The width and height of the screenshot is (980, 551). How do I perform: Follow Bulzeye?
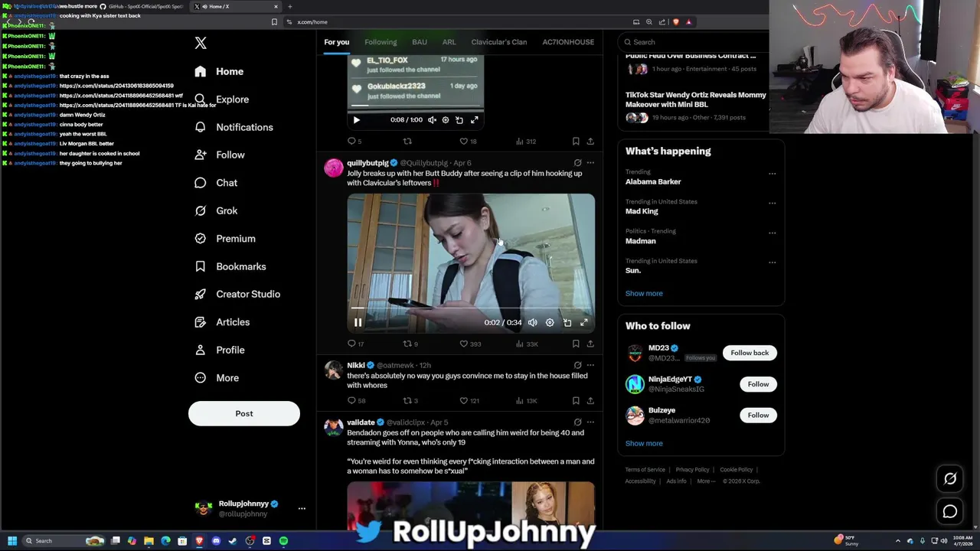point(758,415)
